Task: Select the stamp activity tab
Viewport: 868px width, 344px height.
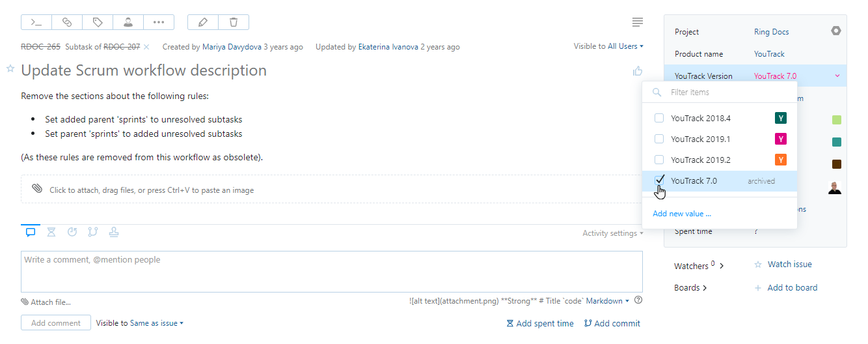Action: point(114,232)
